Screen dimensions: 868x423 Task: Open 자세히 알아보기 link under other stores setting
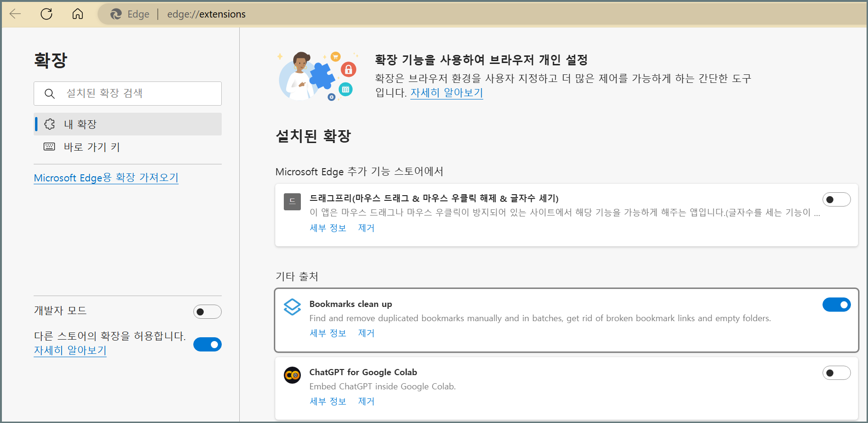70,351
